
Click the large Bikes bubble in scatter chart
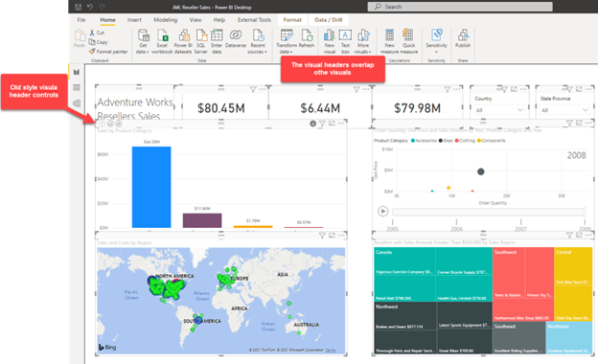click(x=481, y=171)
